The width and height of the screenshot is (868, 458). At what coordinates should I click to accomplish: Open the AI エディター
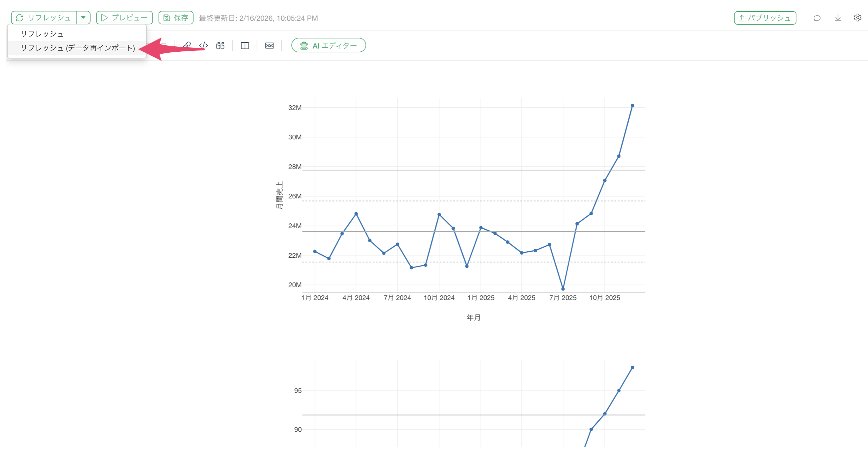click(x=329, y=45)
